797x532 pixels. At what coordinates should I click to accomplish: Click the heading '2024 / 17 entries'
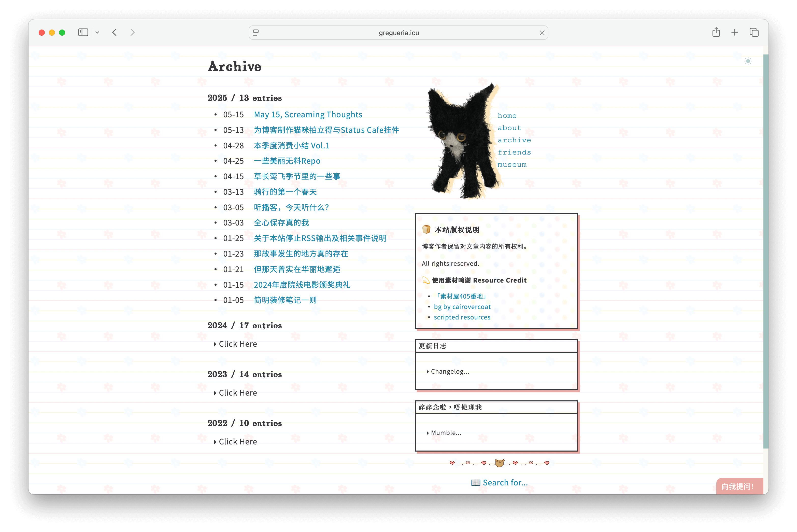pyautogui.click(x=245, y=326)
